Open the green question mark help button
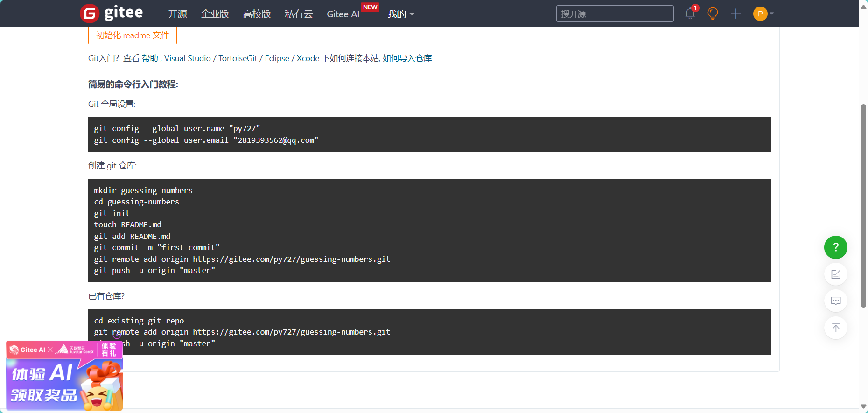868x413 pixels. [x=835, y=247]
